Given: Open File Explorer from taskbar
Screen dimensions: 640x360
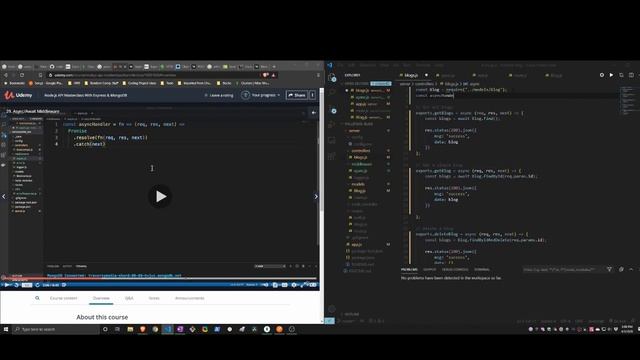Looking at the screenshot, I should [x=130, y=329].
